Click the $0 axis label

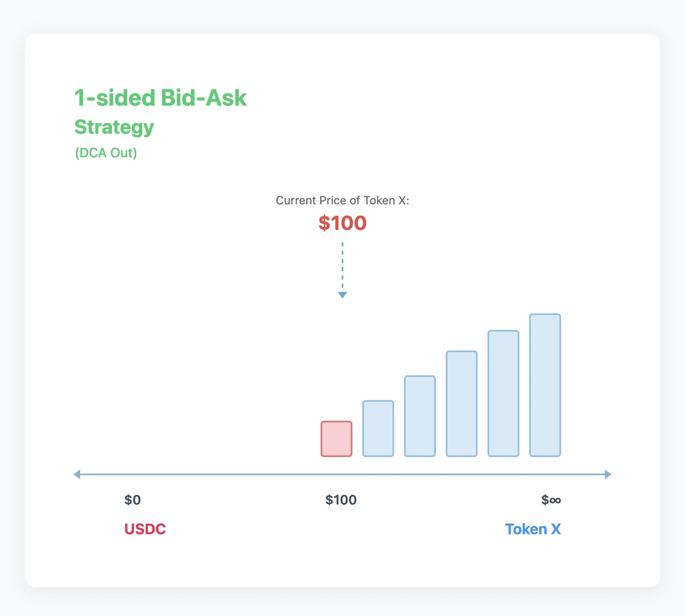pyautogui.click(x=133, y=500)
